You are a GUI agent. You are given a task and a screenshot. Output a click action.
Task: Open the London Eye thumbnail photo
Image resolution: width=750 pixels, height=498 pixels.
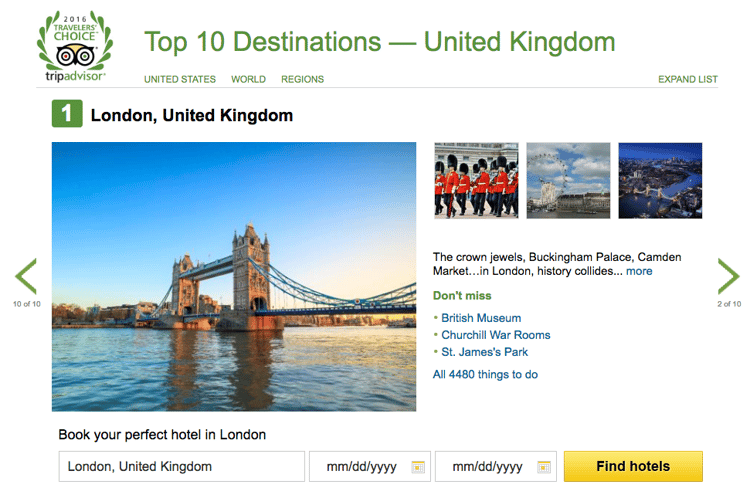(x=568, y=180)
